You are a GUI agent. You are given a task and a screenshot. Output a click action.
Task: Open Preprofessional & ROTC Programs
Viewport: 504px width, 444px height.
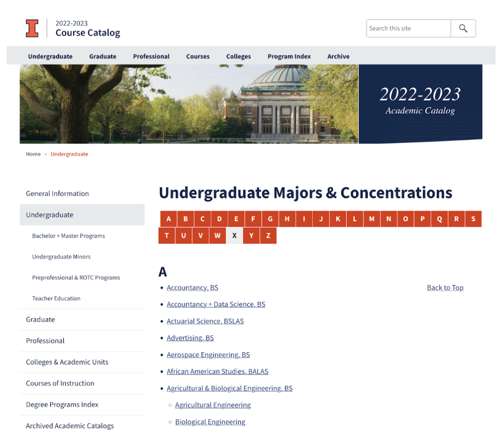pos(76,277)
